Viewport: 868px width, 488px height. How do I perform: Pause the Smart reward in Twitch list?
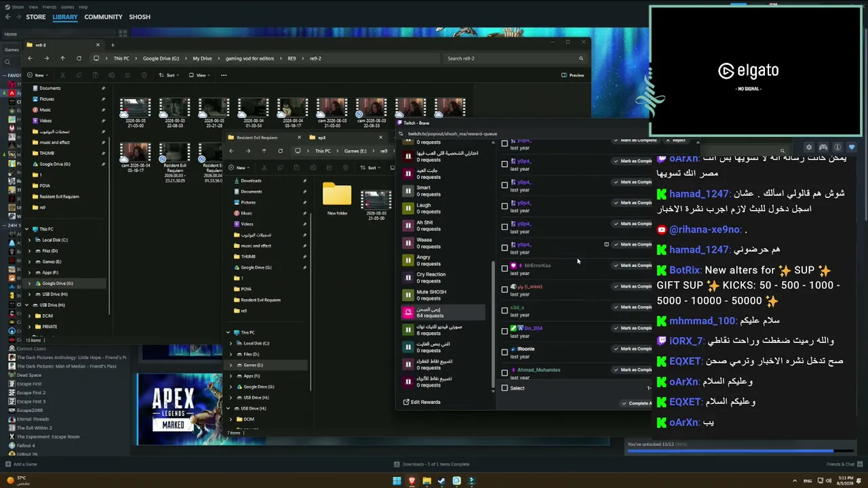pos(408,190)
